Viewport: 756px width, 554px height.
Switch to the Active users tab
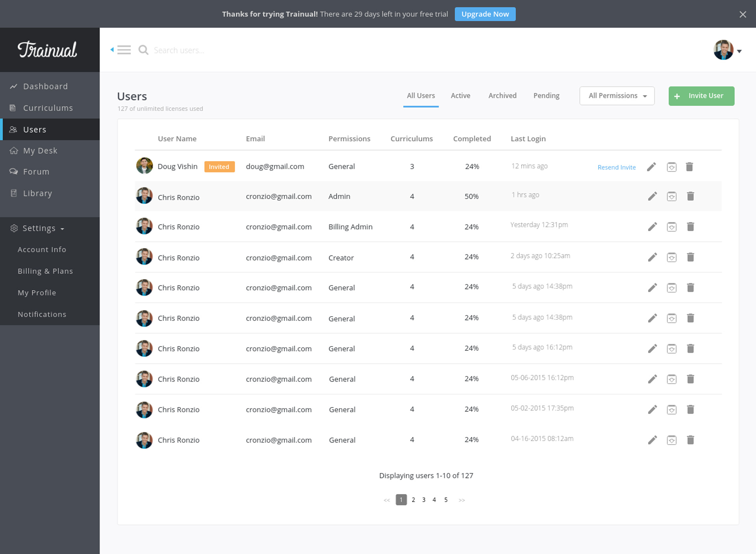[x=460, y=96]
